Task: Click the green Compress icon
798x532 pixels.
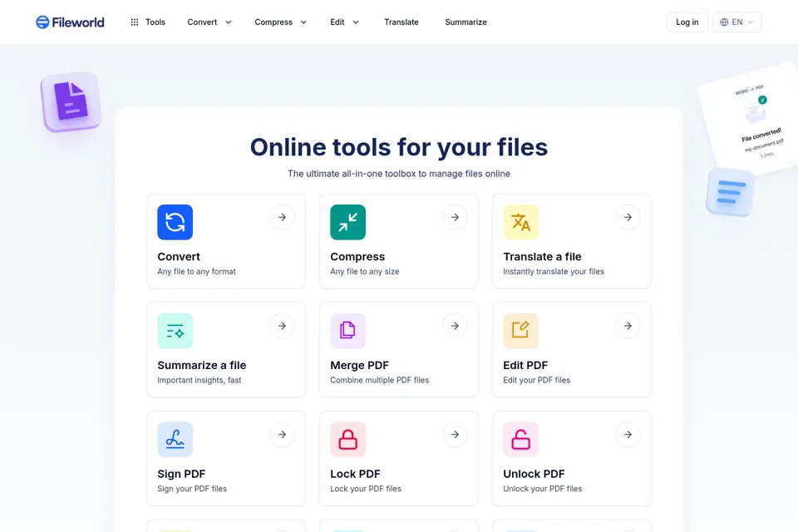Action: point(348,222)
